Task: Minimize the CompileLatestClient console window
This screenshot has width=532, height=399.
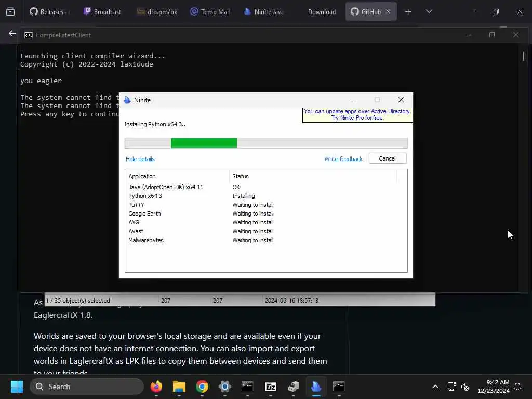Action: click(x=469, y=35)
